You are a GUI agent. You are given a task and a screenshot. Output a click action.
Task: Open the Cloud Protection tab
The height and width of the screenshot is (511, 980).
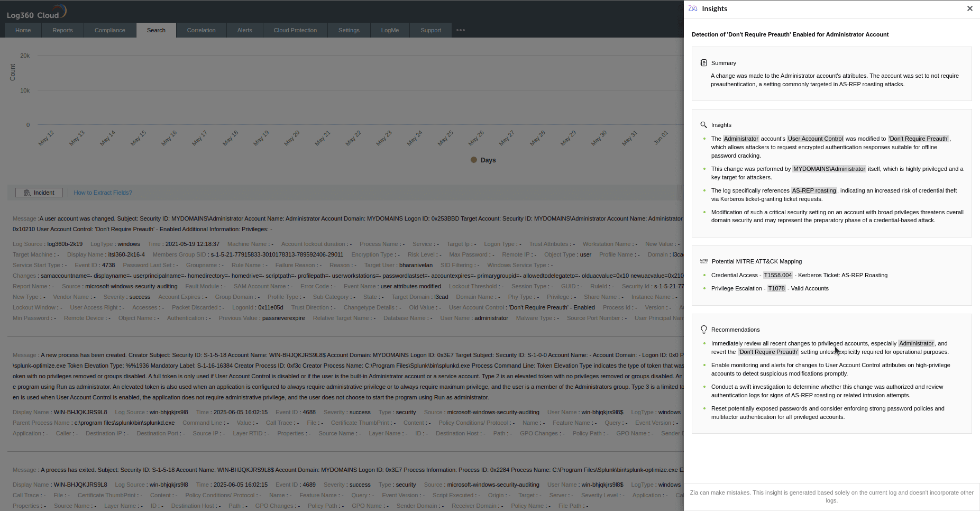pos(296,30)
